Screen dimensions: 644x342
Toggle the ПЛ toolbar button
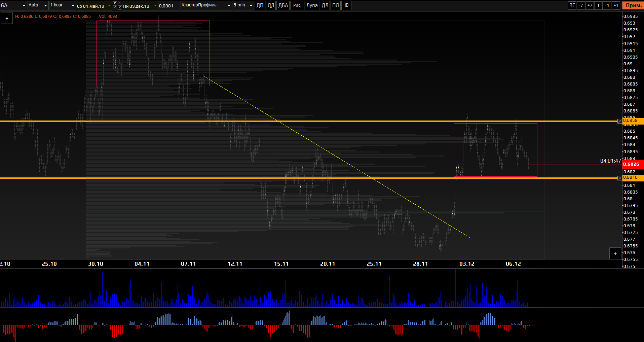[x=336, y=5]
